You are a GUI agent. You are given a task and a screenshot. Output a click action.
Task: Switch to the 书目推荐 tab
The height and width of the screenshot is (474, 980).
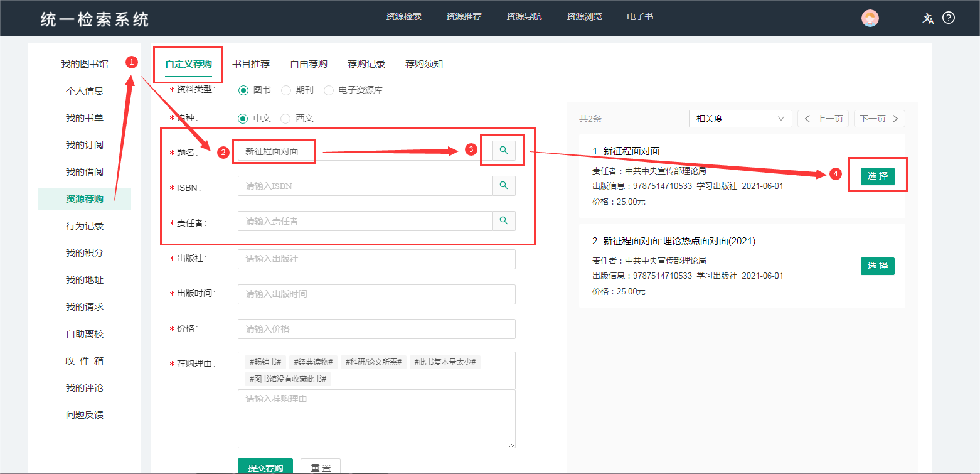point(253,63)
